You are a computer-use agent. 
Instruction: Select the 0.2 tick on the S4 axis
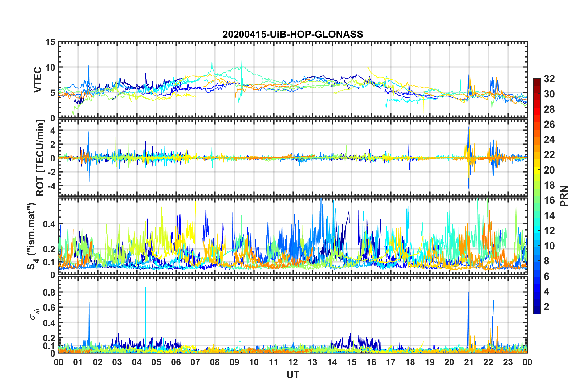49,249
